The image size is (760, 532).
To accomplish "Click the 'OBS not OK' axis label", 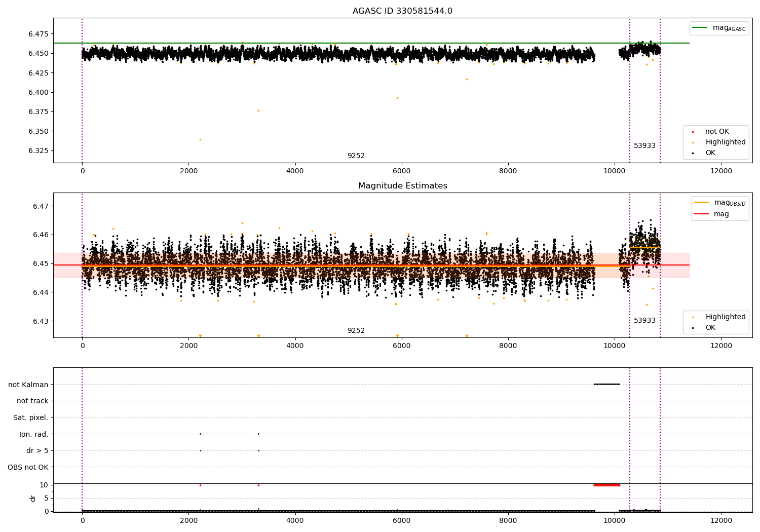I will tap(28, 468).
